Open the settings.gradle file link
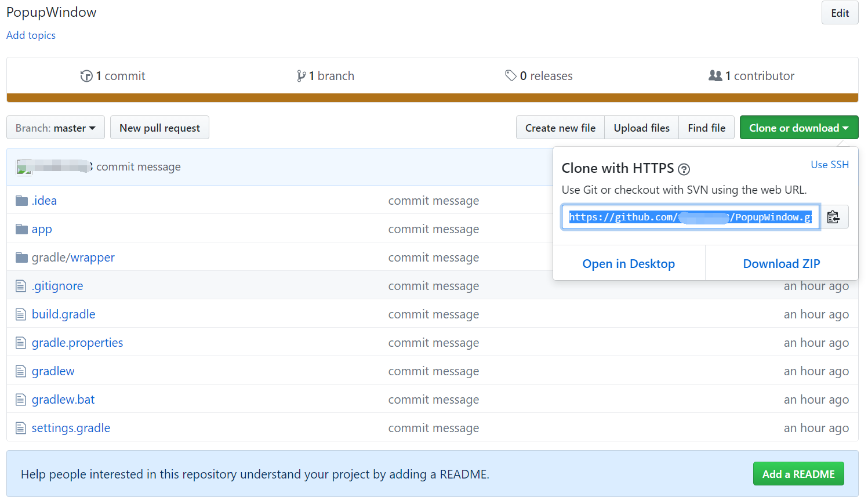 coord(71,428)
